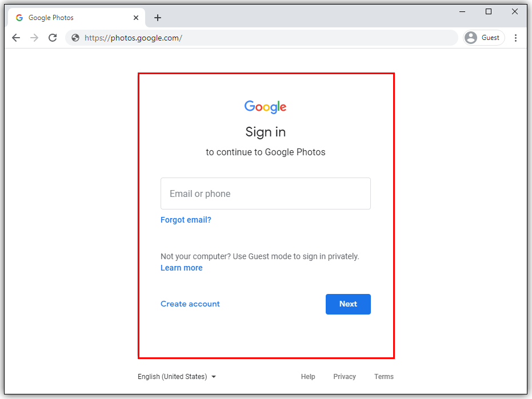This screenshot has height=399, width=532.
Task: Open the Terms footer link
Action: click(x=384, y=377)
